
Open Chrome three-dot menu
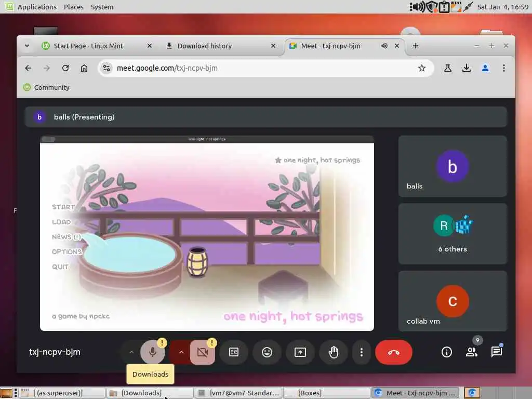tap(504, 68)
